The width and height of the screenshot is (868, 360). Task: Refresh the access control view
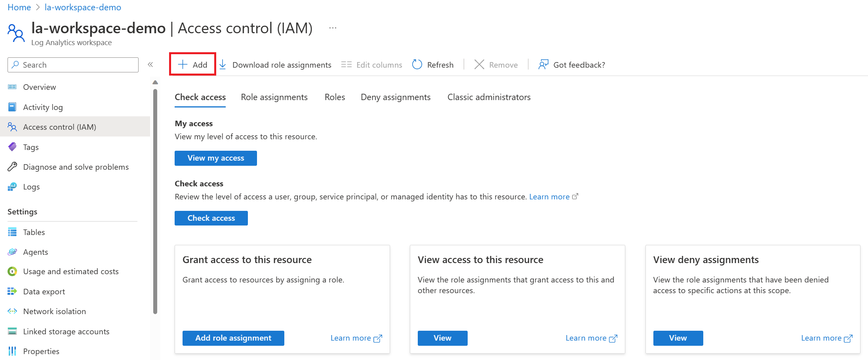pos(433,64)
